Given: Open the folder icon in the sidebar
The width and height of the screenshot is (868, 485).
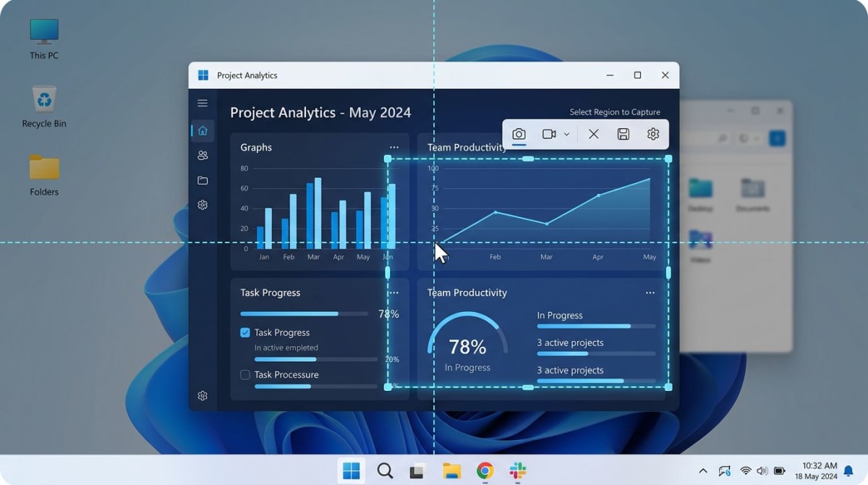Looking at the screenshot, I should 203,180.
